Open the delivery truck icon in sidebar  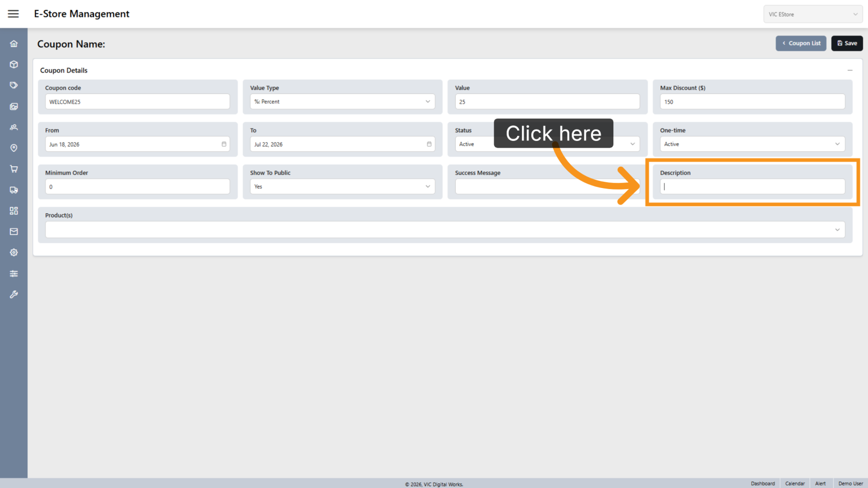(14, 190)
